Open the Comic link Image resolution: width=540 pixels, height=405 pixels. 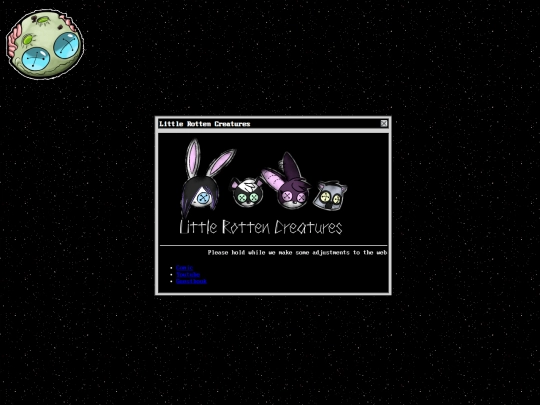[x=184, y=268]
